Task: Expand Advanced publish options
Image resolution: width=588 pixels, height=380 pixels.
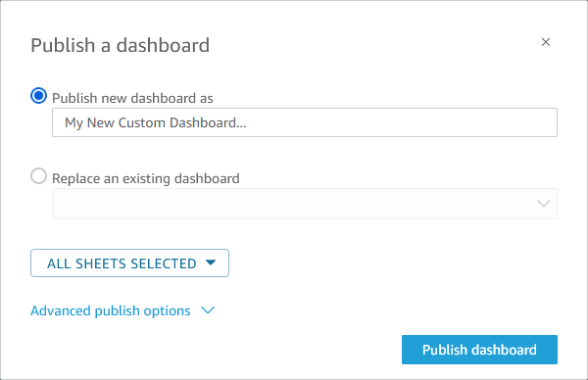Action: coord(122,310)
